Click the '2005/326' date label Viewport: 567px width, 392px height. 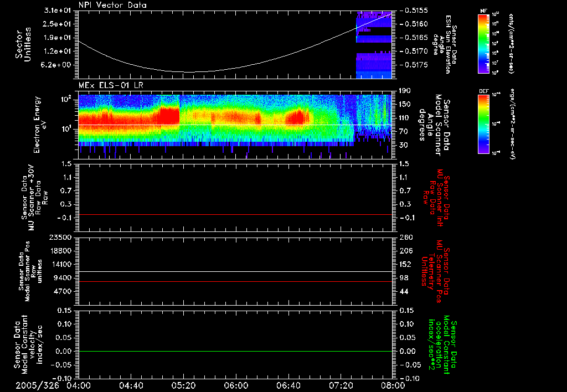(37, 385)
